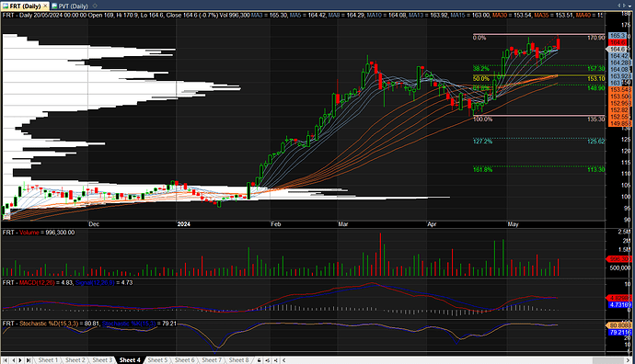Click the FRT Volume pane title
Image resolution: width=635 pixels, height=364 pixels.
point(39,233)
